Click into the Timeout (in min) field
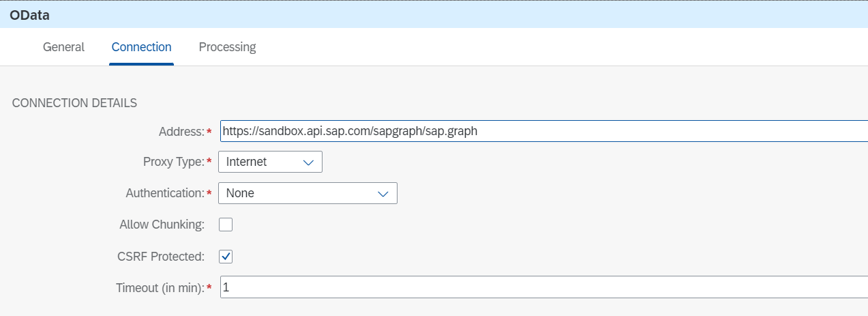 pyautogui.click(x=539, y=287)
